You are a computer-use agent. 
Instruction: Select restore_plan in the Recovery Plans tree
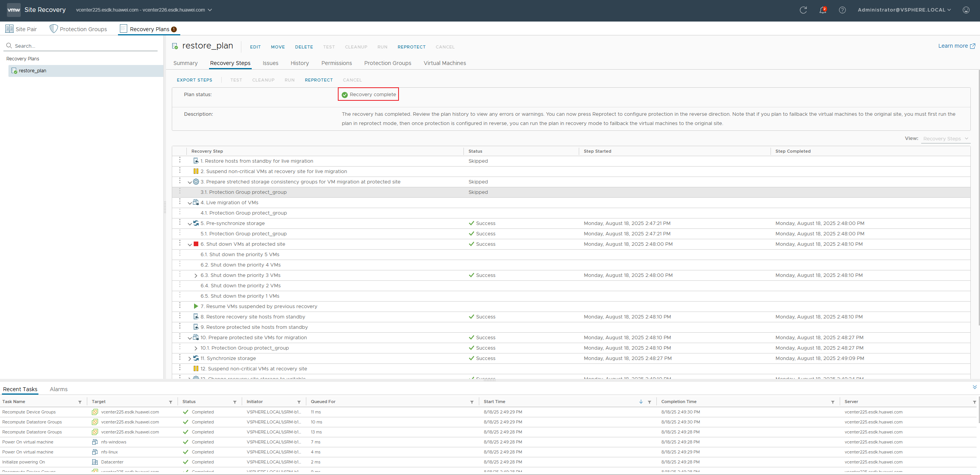click(86, 71)
